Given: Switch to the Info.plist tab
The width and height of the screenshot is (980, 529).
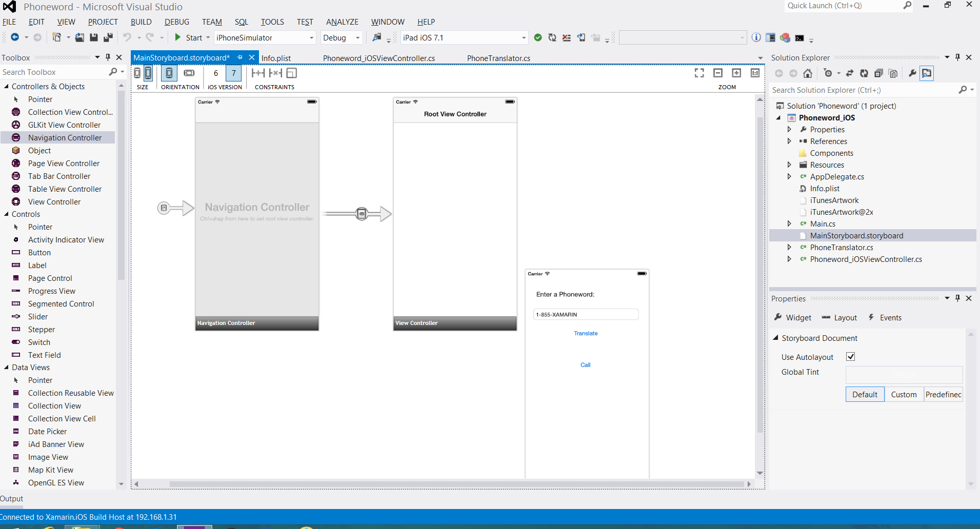Looking at the screenshot, I should (x=276, y=58).
